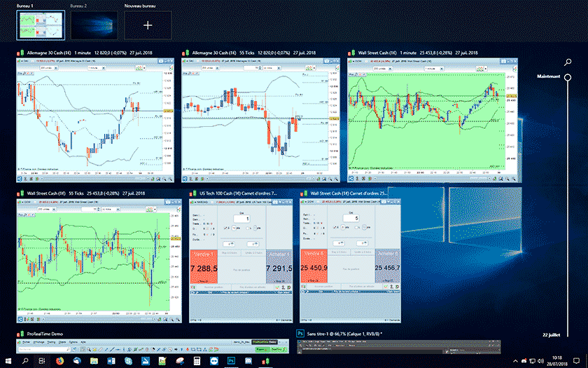
Task: Open TeamViewer from the taskbar
Action: 213,361
